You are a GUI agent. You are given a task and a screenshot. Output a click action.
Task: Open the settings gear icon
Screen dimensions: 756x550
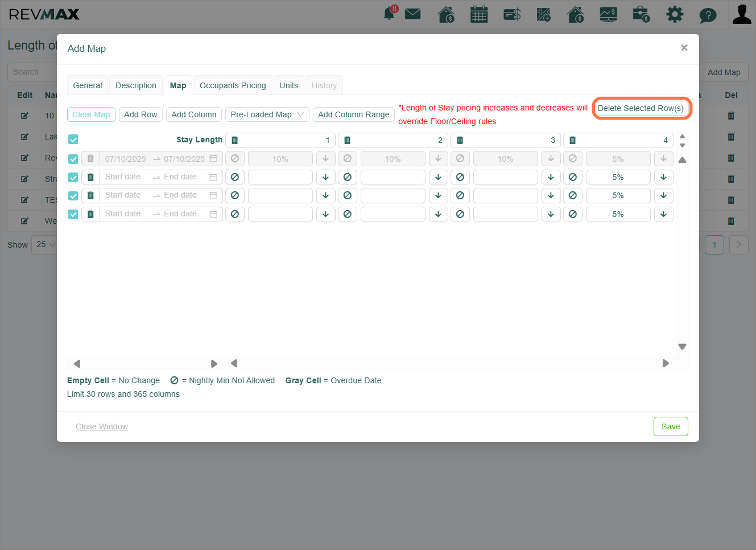tap(675, 14)
